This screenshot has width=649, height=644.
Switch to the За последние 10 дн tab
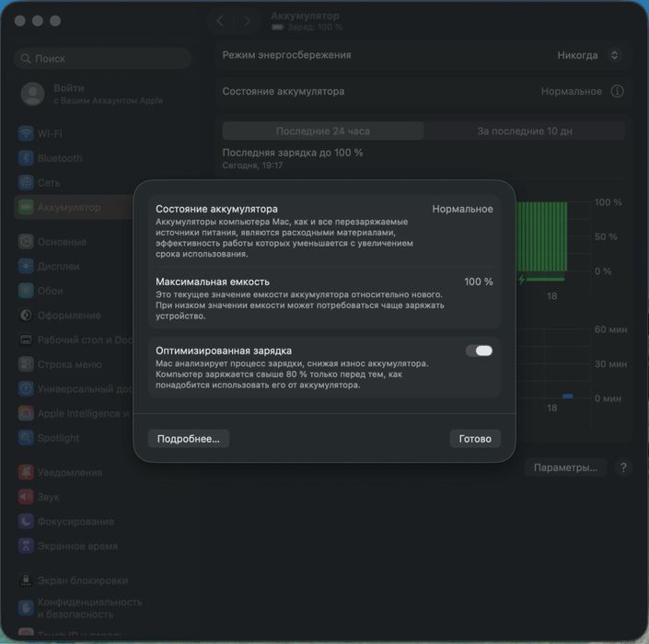pos(525,132)
